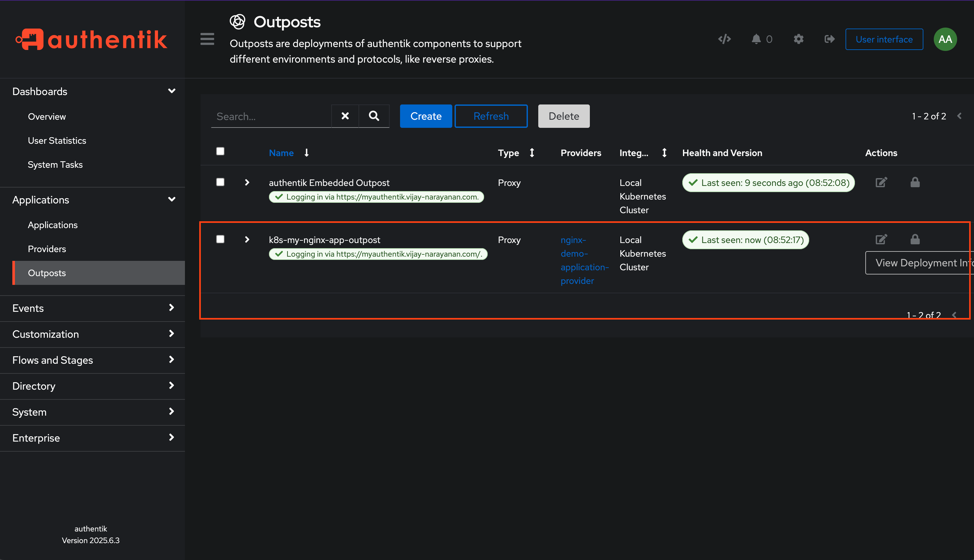
Task: Clear the search field with X
Action: coord(345,116)
